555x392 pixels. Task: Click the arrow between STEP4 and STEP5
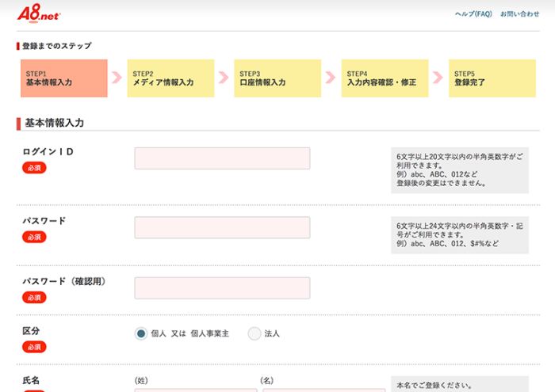[x=438, y=78]
